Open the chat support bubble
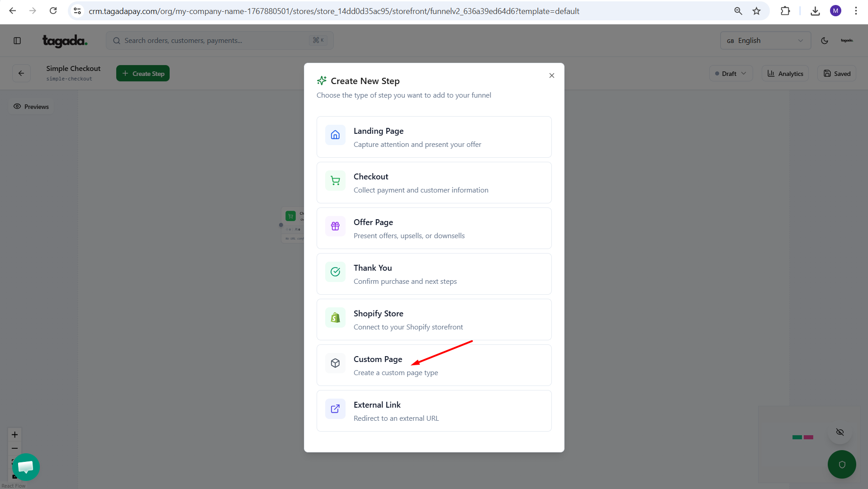 pyautogui.click(x=26, y=467)
